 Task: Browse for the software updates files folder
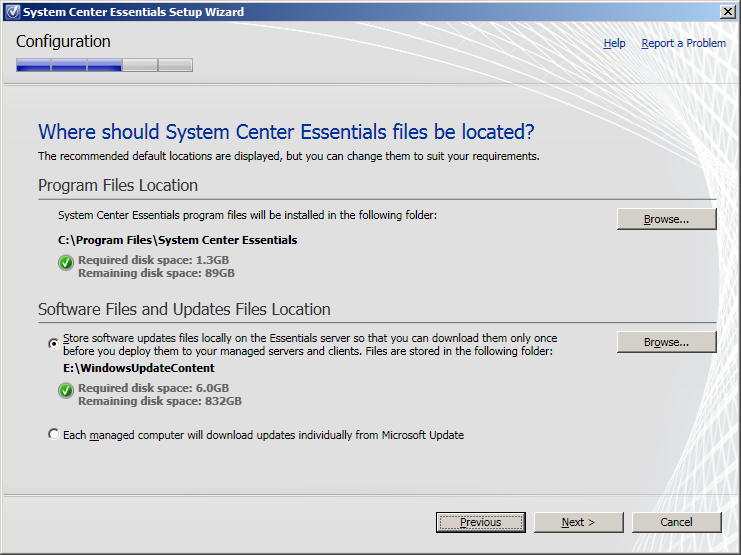tap(666, 342)
